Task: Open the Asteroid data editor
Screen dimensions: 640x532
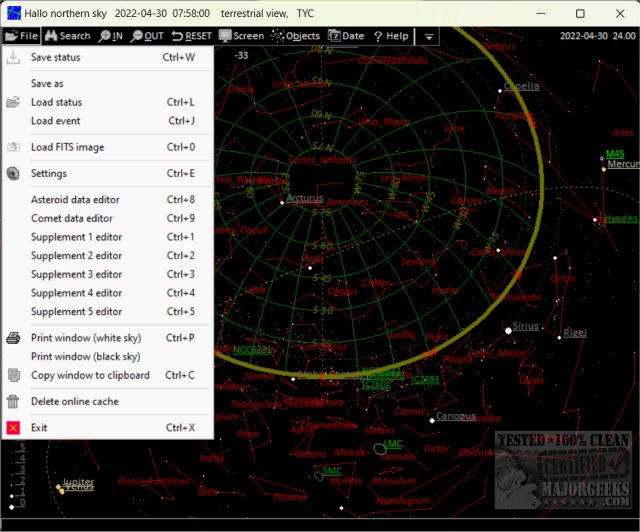Action: [75, 199]
